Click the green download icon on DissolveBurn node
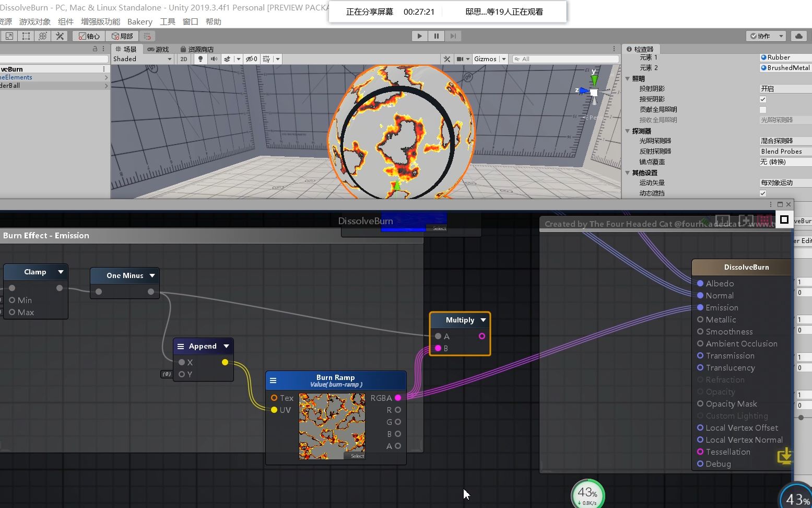The height and width of the screenshot is (508, 812). click(784, 456)
